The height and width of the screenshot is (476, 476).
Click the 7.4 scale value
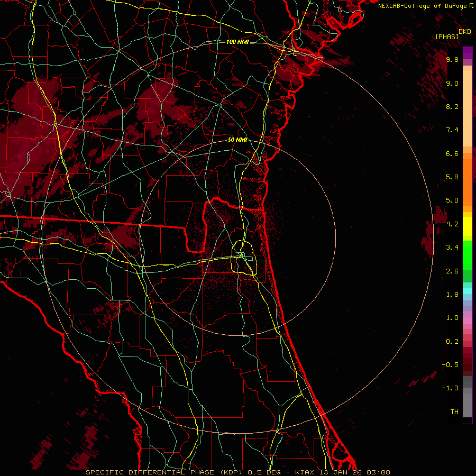[x=452, y=130]
